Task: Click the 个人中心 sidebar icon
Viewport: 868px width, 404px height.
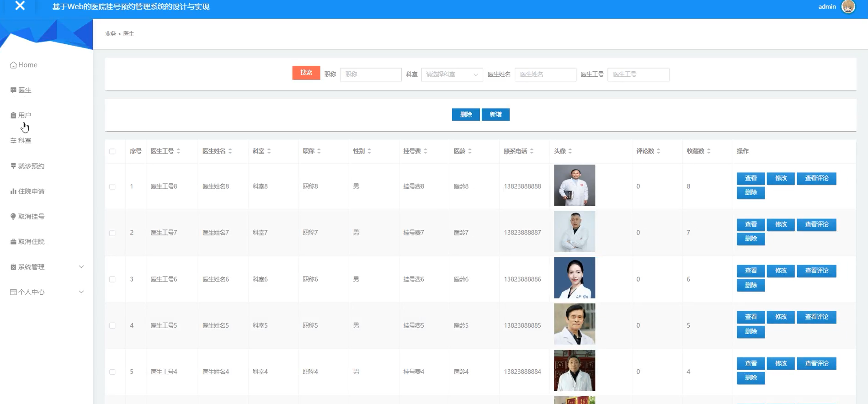Action: pos(13,292)
